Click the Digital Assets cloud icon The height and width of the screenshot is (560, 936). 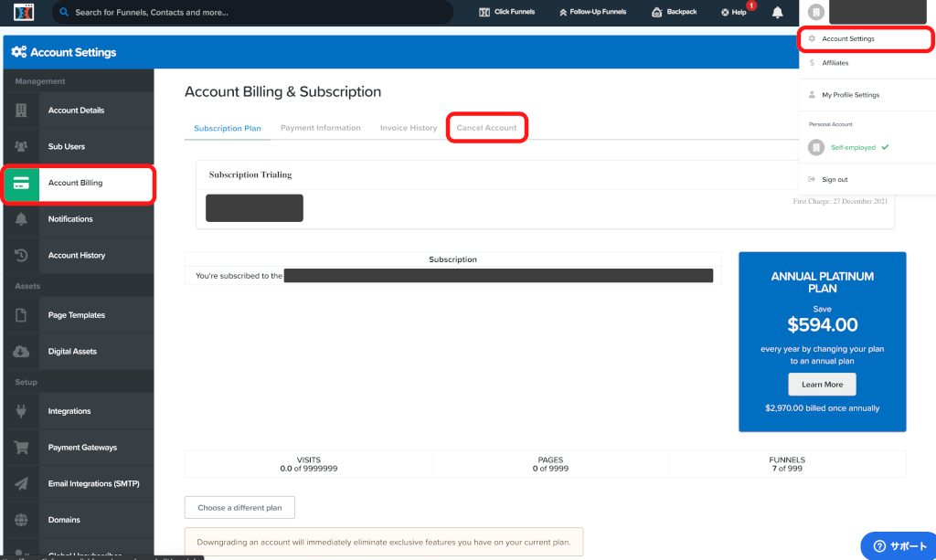click(x=21, y=352)
